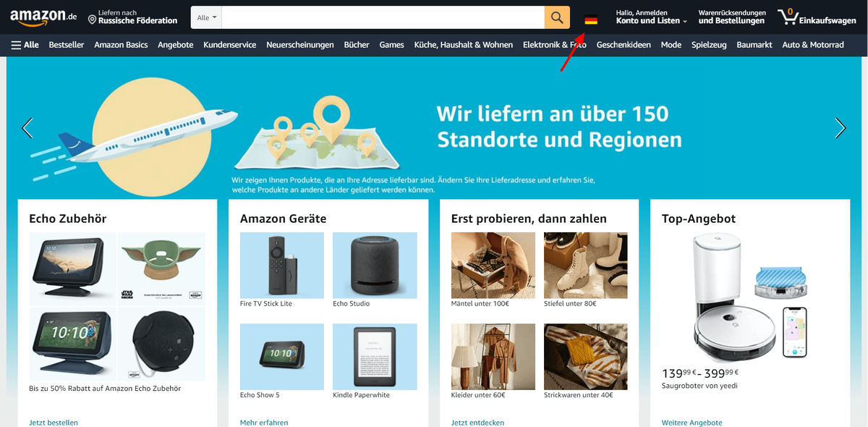Advance the banner with right arrow
Screen dimensions: 868x427
(840, 128)
